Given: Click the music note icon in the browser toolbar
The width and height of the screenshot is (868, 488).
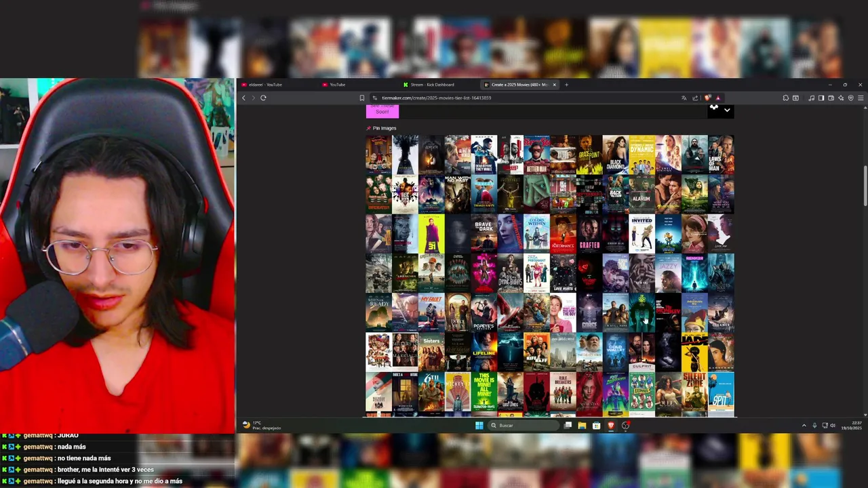Looking at the screenshot, I should pyautogui.click(x=812, y=98).
